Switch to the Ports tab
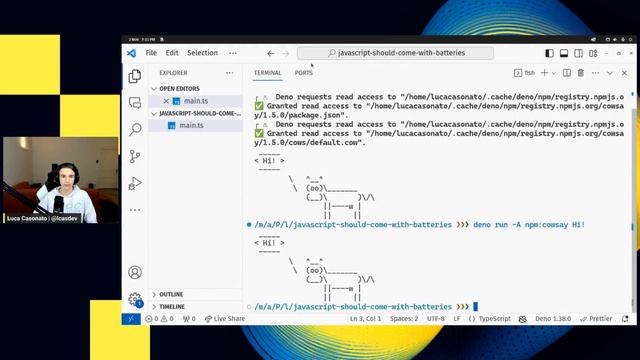Image resolution: width=640 pixels, height=360 pixels. 304,73
